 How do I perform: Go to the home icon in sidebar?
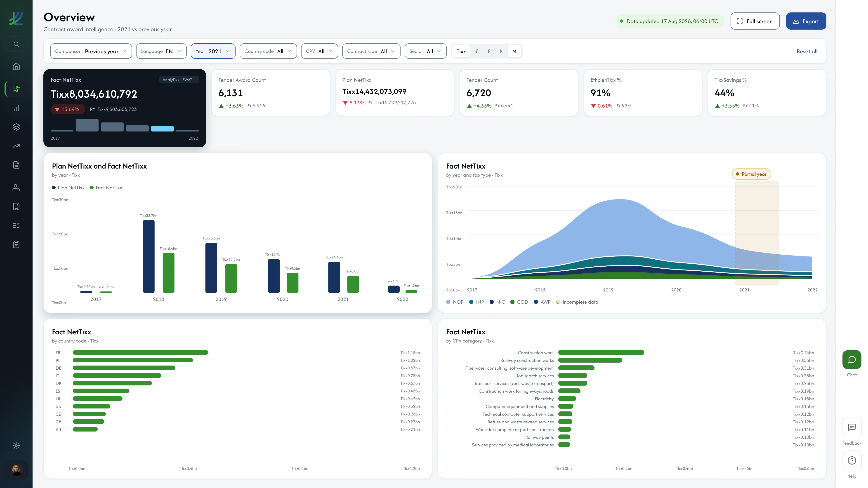pyautogui.click(x=16, y=66)
